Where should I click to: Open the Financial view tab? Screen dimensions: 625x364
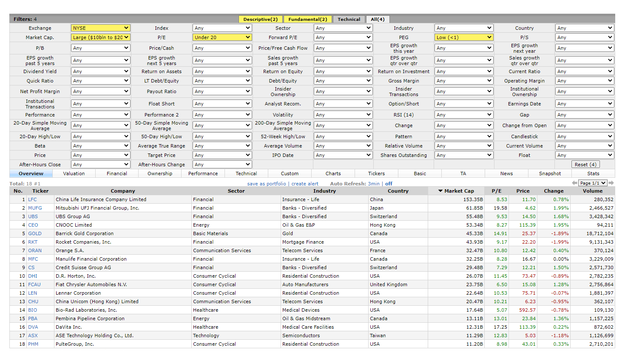[x=117, y=173]
